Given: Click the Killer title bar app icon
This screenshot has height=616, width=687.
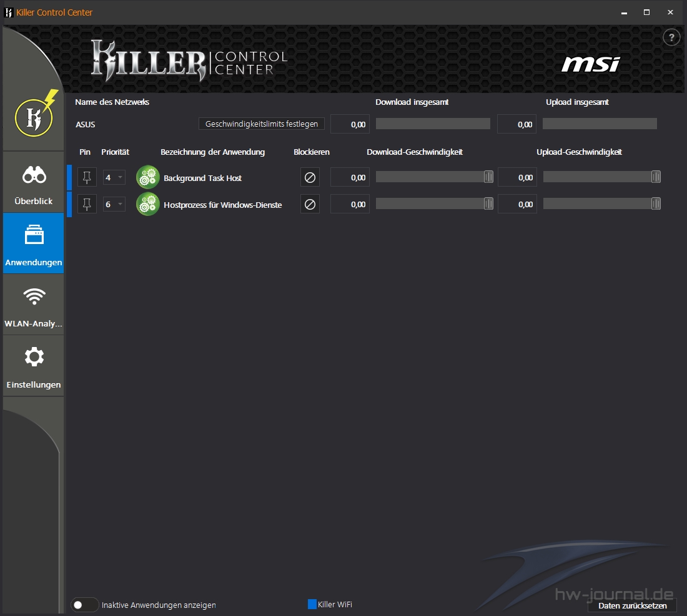Looking at the screenshot, I should 9,12.
